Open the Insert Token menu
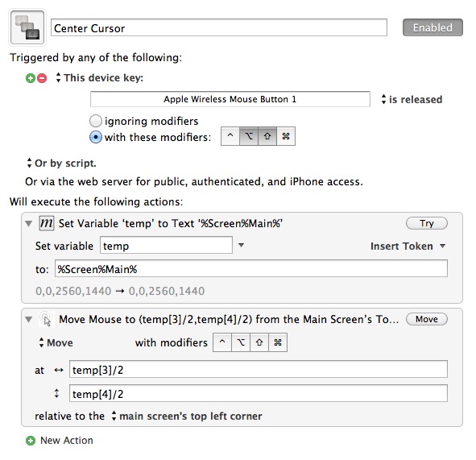Screen dimensions: 476x460 click(408, 246)
